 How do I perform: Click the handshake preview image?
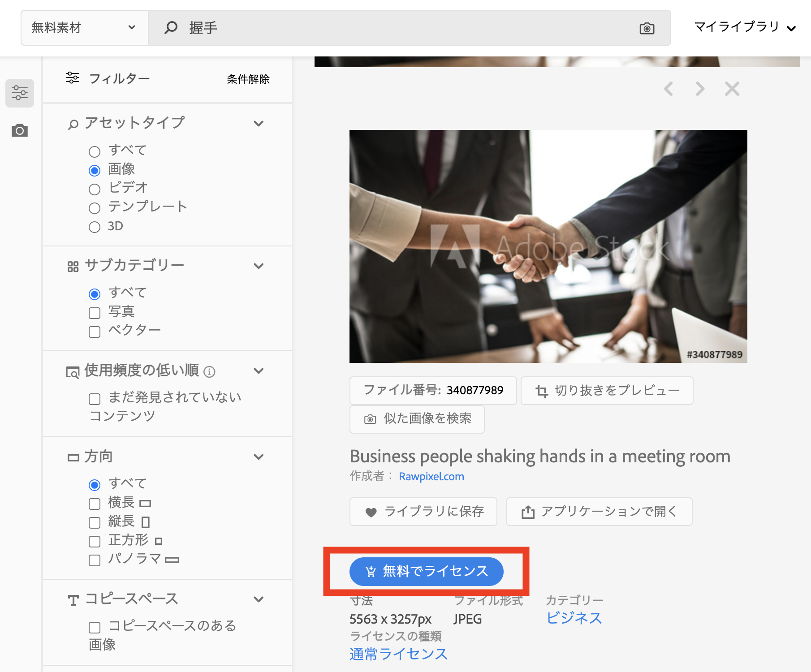(x=548, y=246)
